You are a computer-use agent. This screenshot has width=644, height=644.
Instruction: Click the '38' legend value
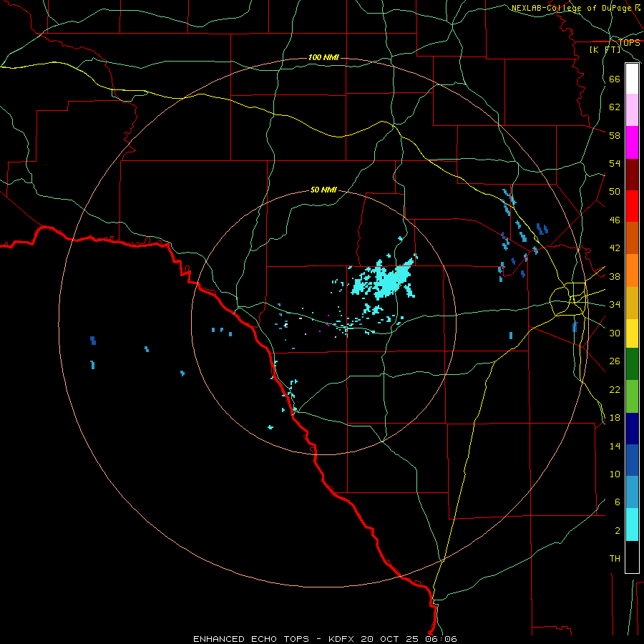[615, 276]
